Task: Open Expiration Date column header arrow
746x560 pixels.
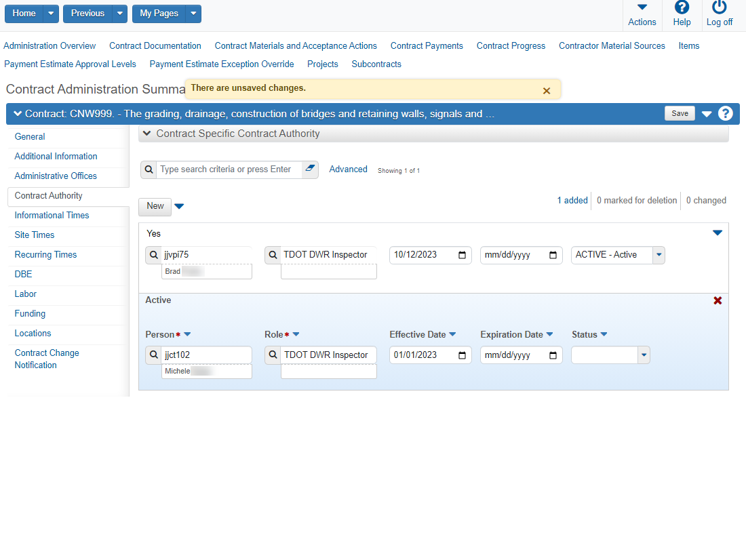Action: pos(549,334)
